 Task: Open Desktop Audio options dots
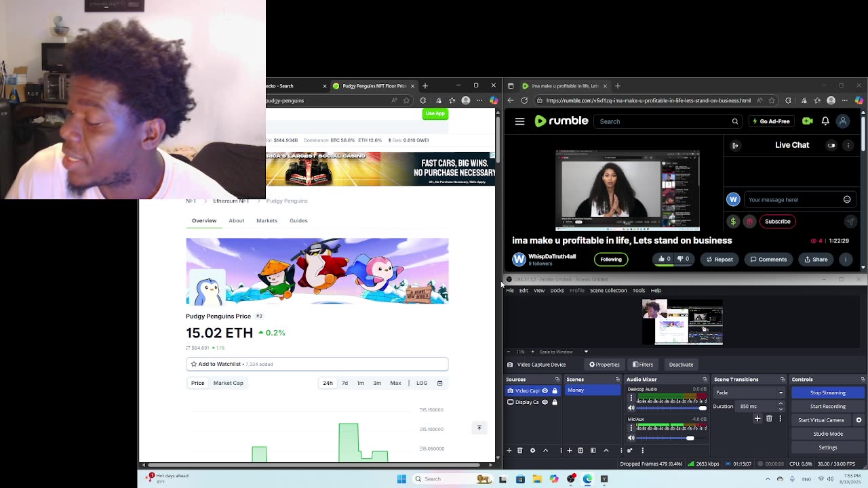point(631,399)
